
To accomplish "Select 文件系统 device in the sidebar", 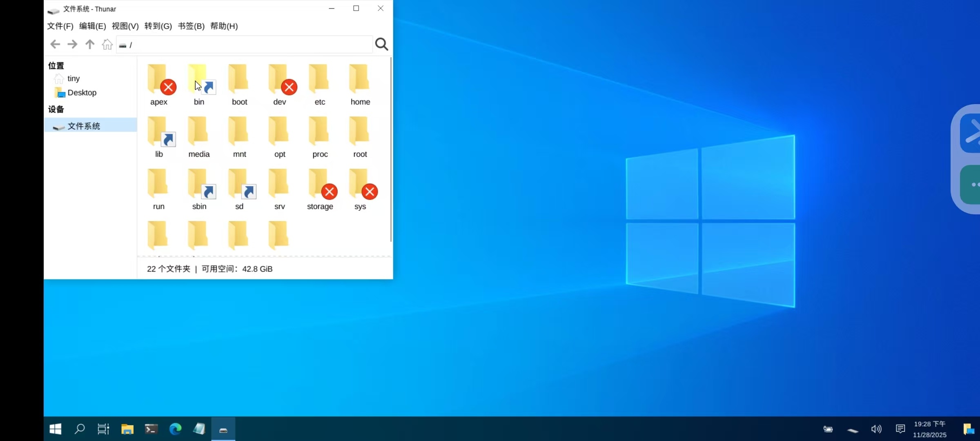I will (84, 126).
